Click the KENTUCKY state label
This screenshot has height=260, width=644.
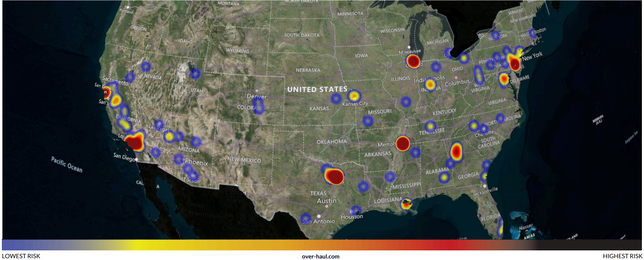(x=444, y=112)
